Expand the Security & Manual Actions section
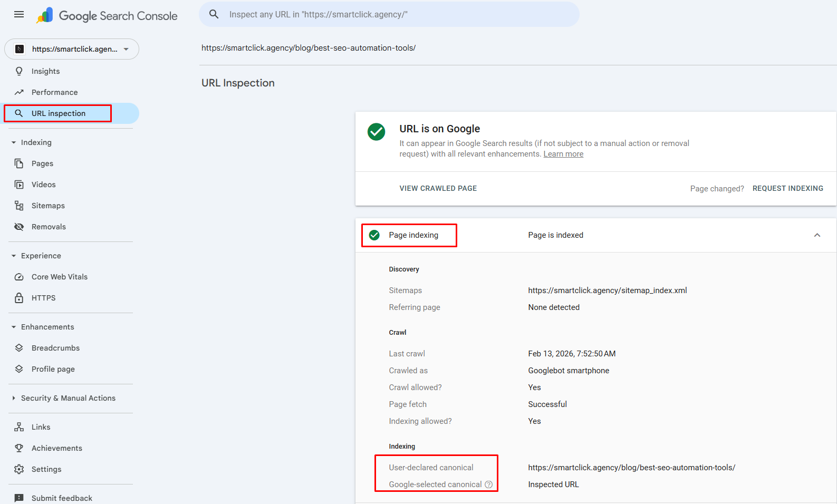 [14, 398]
